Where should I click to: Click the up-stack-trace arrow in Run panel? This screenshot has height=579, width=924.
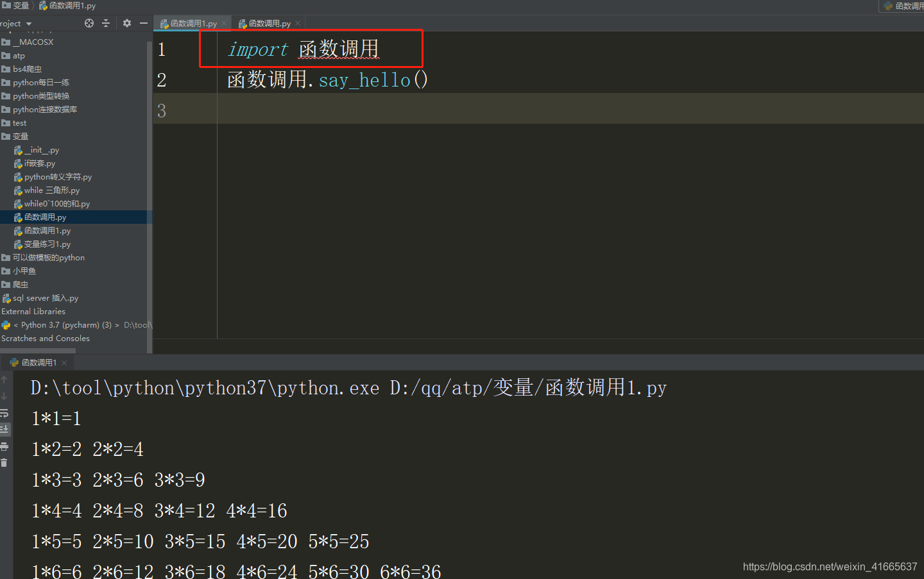pos(4,380)
